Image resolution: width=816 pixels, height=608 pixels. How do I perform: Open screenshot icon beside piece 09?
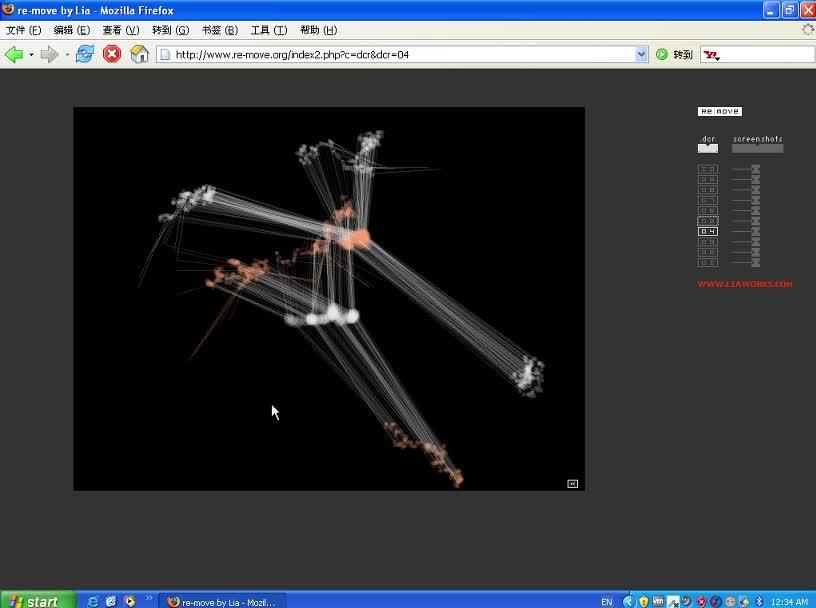pyautogui.click(x=756, y=180)
